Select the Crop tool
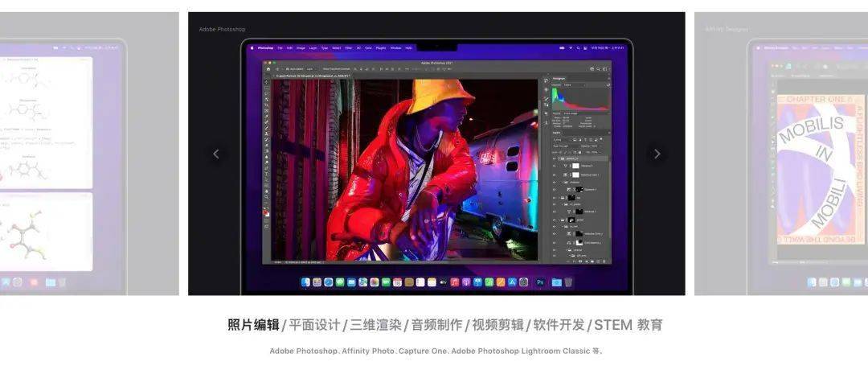Viewport: 868px width, 366px height. 266,105
